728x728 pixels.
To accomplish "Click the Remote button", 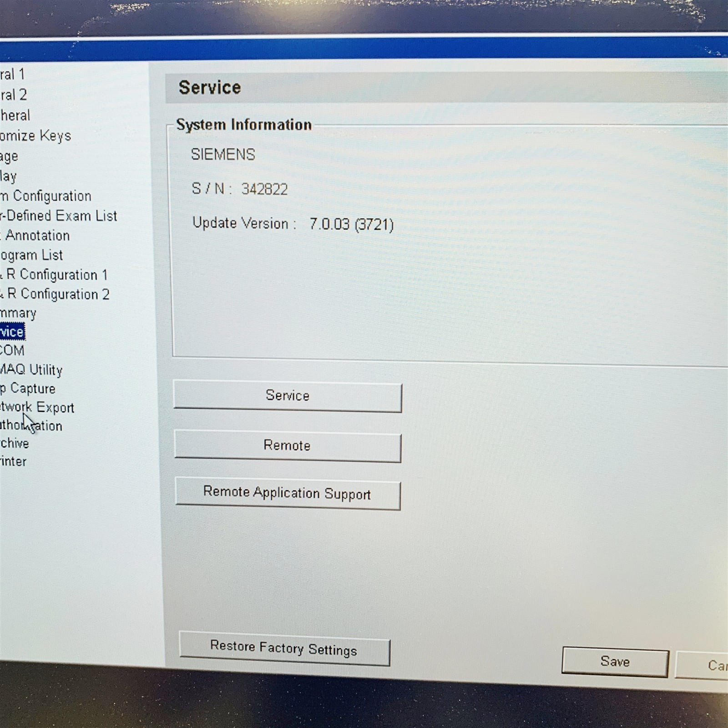I will coord(288,446).
